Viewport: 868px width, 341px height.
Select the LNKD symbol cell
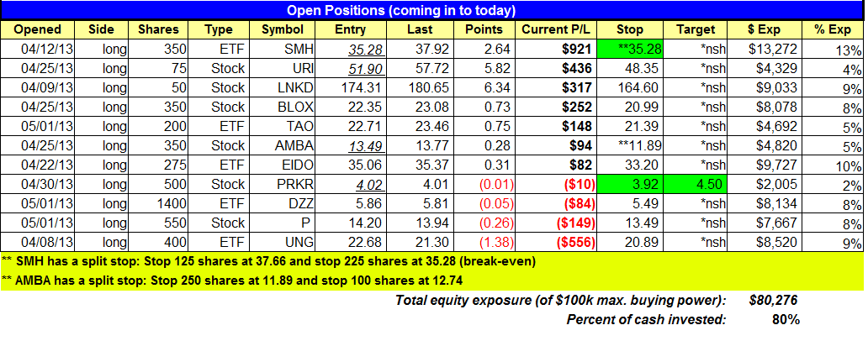point(283,88)
